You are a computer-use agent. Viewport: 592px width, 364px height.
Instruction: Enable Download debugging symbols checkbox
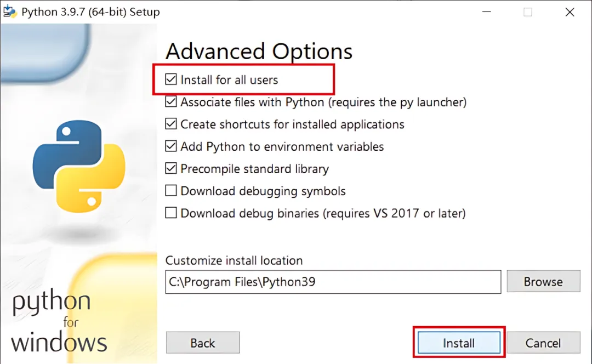tap(171, 191)
